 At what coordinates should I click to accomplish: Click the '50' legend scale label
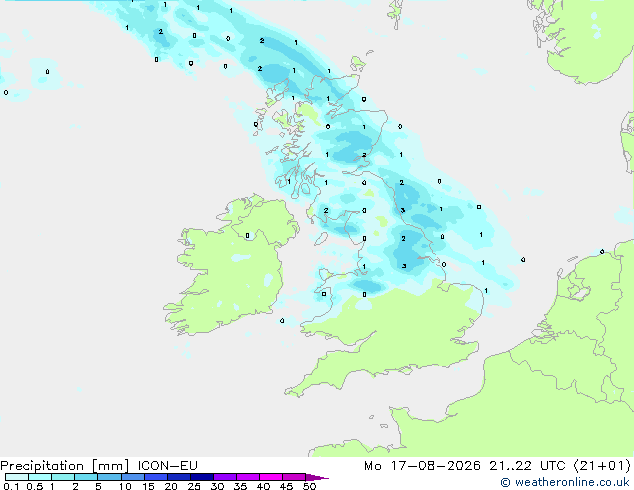click(309, 486)
